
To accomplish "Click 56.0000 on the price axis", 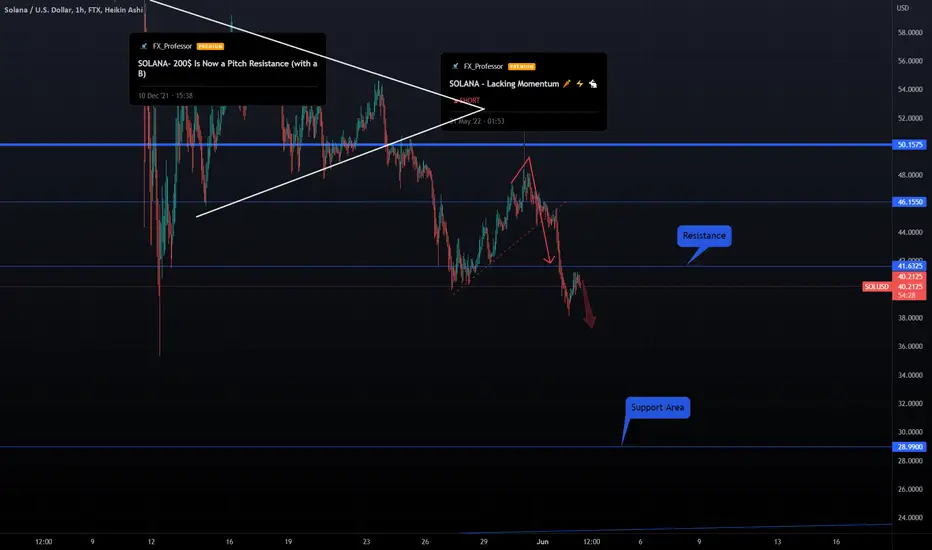I will (910, 61).
